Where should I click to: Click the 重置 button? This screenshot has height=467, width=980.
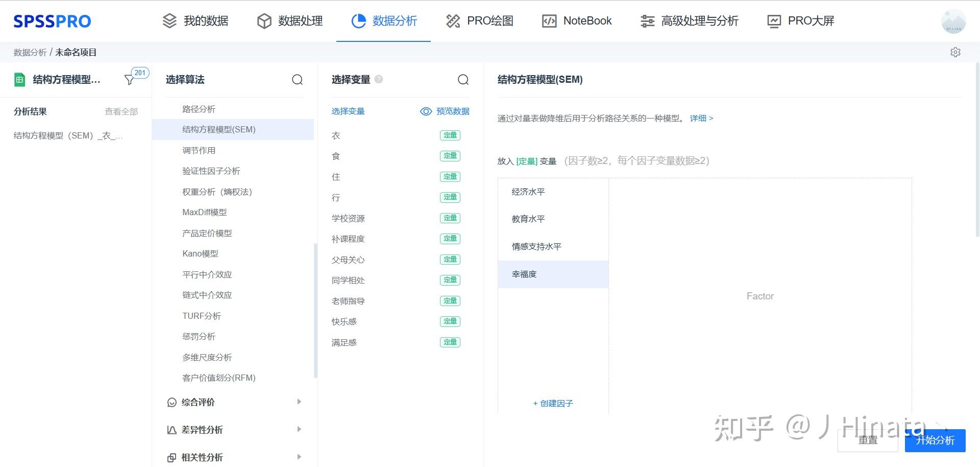[868, 440]
